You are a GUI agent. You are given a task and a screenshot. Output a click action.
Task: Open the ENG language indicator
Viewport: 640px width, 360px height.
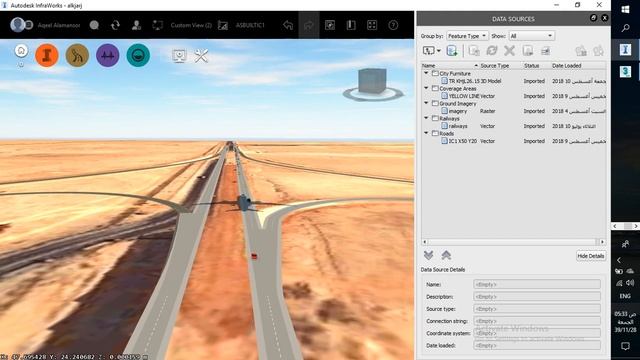click(x=625, y=296)
